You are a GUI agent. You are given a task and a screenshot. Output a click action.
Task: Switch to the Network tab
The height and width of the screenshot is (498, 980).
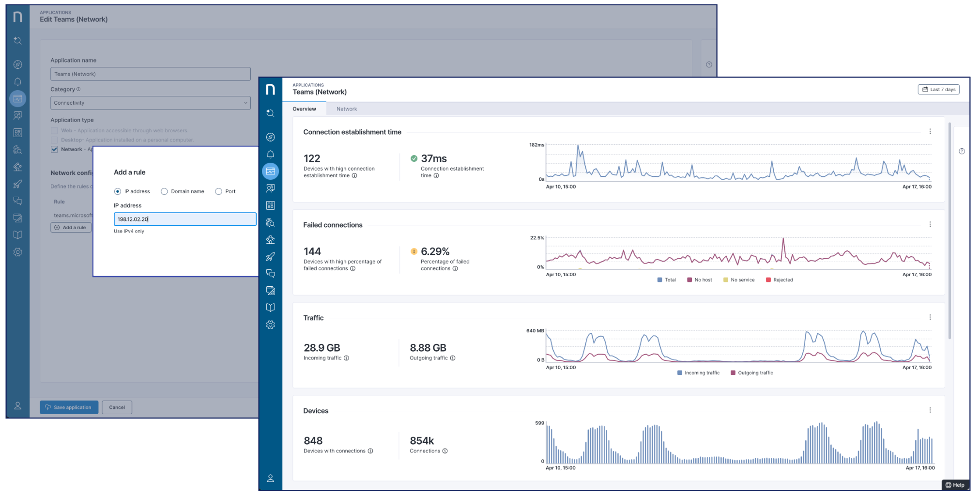(x=347, y=109)
